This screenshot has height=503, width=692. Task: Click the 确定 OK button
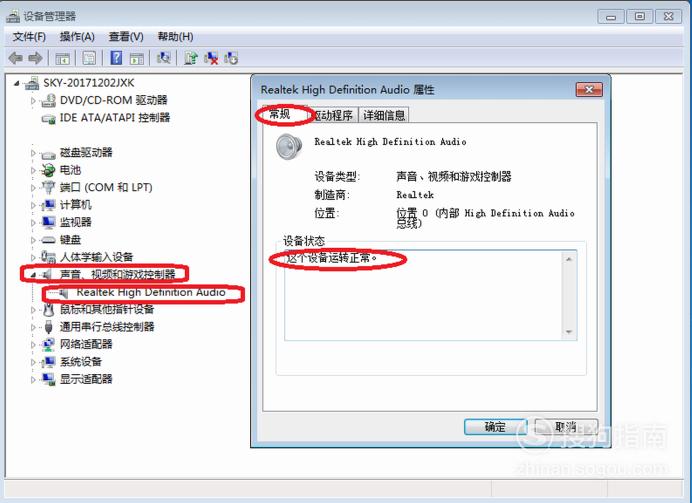[x=495, y=427]
